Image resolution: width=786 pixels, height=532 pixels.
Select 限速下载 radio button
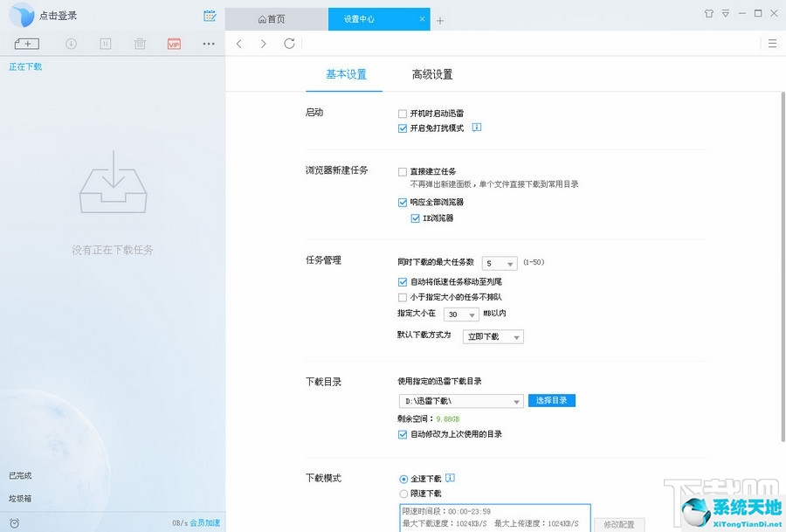pos(403,494)
